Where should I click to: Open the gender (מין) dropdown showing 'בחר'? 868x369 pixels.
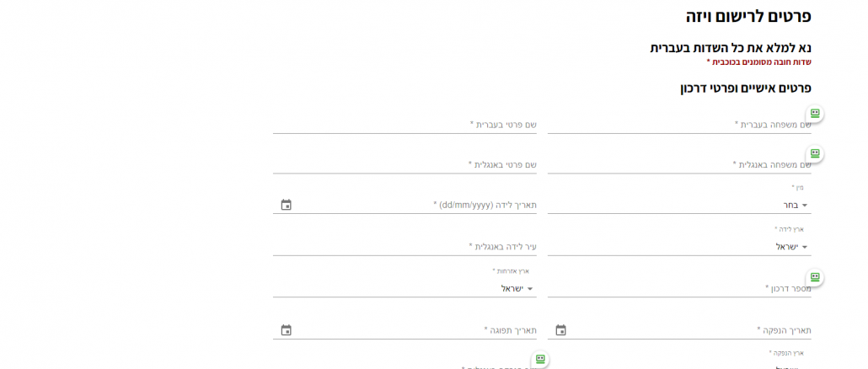coord(679,205)
